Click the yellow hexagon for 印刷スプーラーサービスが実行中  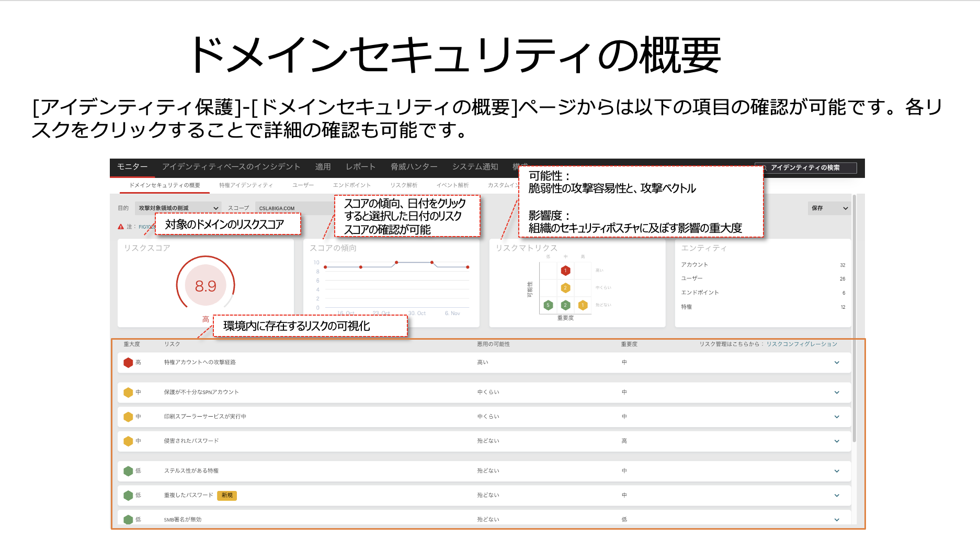pyautogui.click(x=128, y=417)
